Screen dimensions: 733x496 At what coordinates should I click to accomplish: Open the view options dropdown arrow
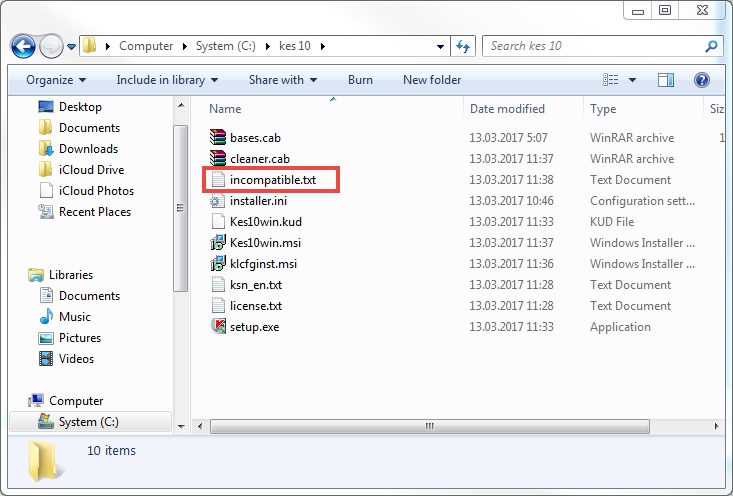point(632,80)
